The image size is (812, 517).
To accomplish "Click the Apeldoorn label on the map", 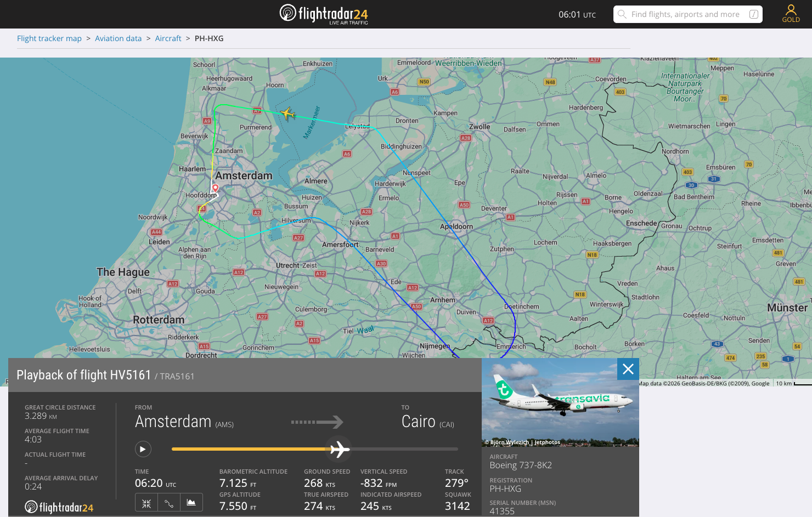I will pos(456,226).
